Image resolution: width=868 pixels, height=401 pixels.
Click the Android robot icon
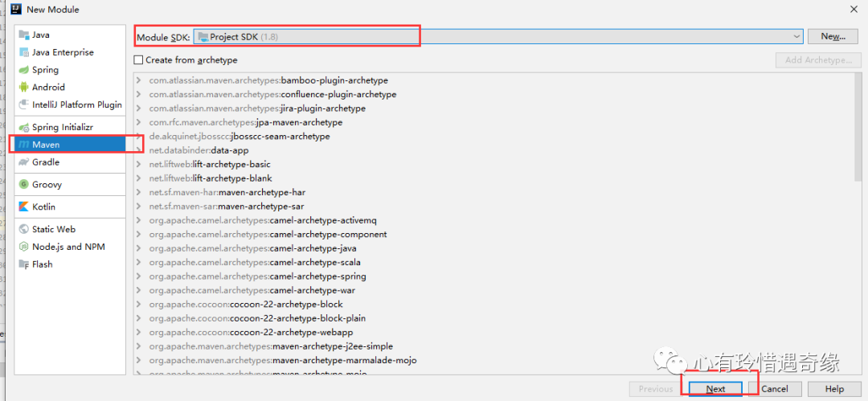pos(24,87)
